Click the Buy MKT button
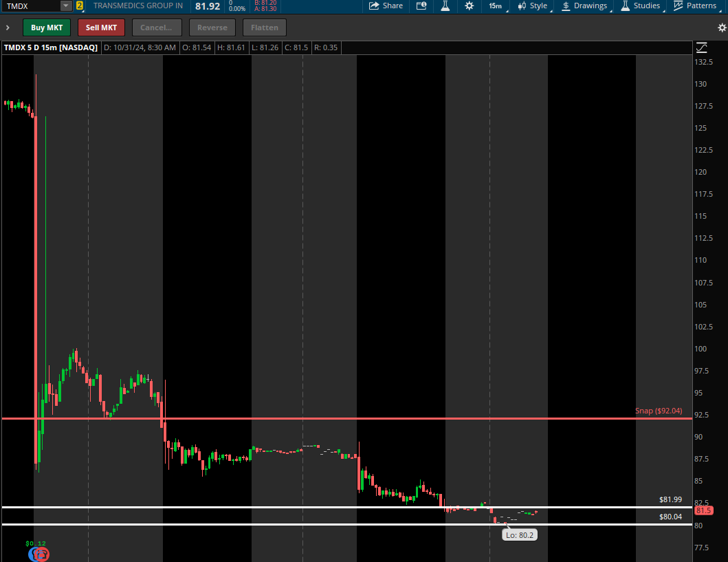The width and height of the screenshot is (728, 562). click(x=47, y=28)
